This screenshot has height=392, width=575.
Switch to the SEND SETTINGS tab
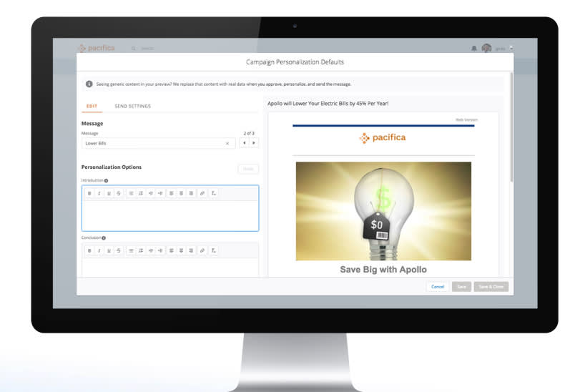133,106
